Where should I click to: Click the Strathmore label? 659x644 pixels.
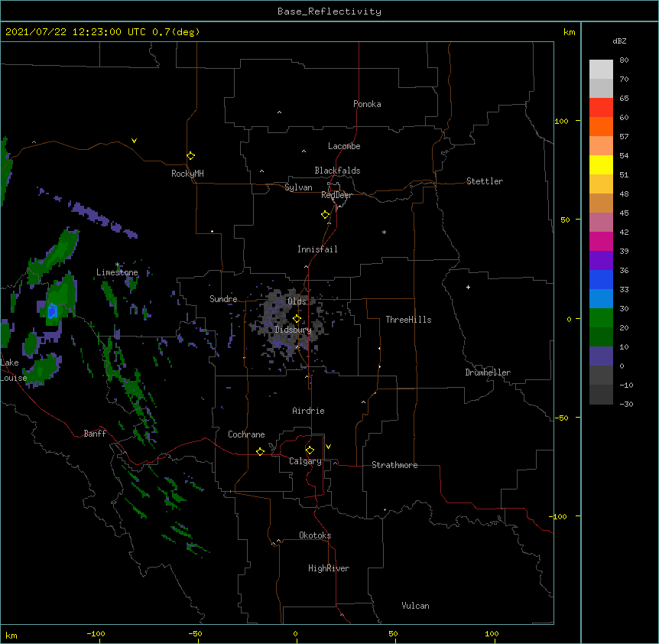coord(394,465)
